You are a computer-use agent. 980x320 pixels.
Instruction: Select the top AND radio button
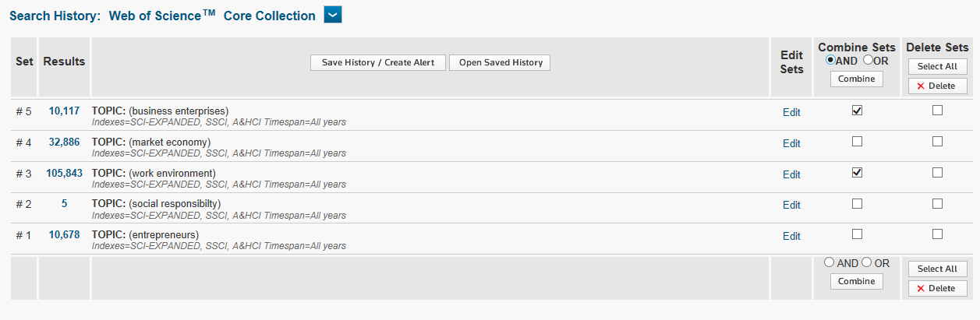pyautogui.click(x=830, y=60)
